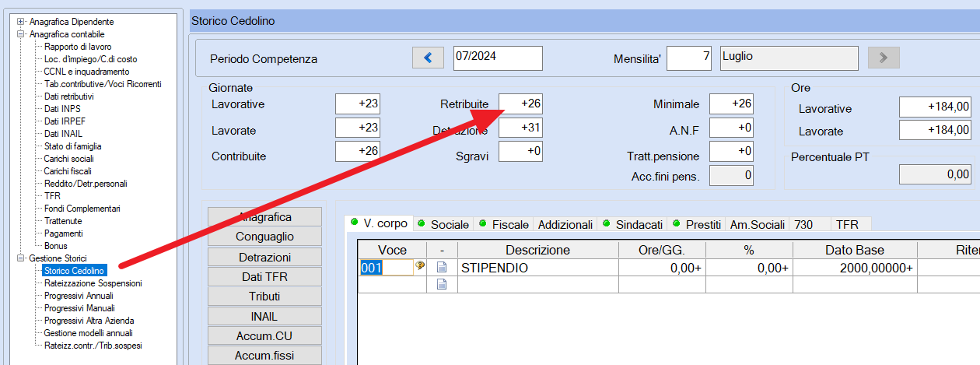The height and width of the screenshot is (365, 980).
Task: Select Dati retributivi tree item
Action: coord(69,97)
